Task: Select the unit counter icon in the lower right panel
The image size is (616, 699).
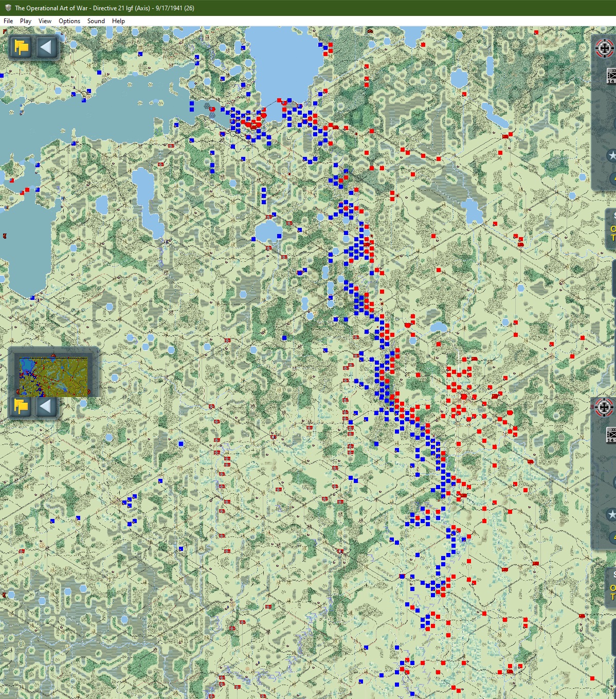Action: (x=611, y=435)
